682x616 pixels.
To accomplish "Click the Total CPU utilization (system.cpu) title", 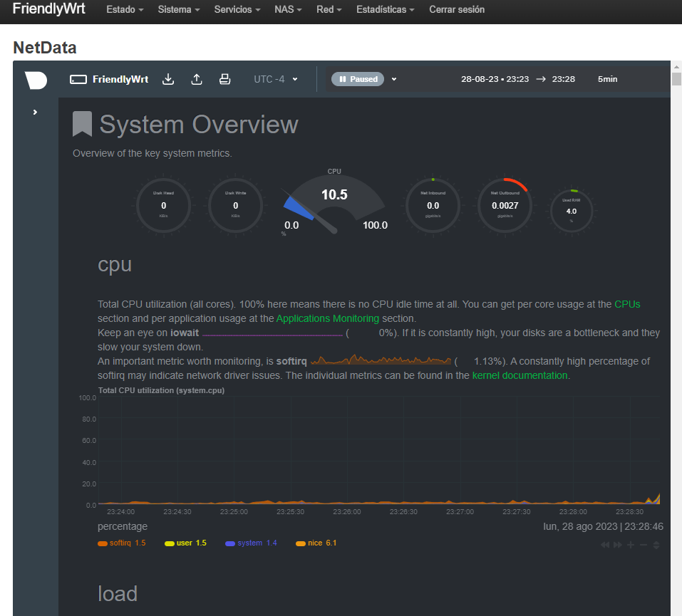I will tap(161, 390).
